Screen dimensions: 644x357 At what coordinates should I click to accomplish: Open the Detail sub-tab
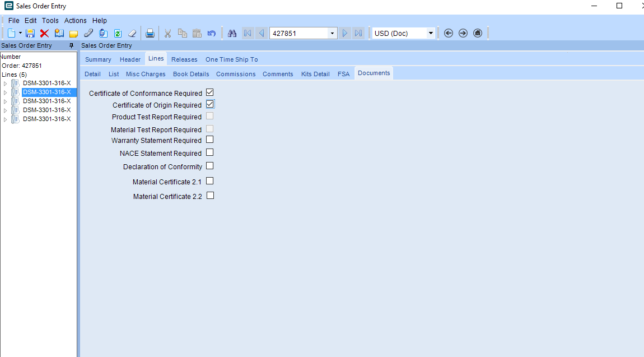click(92, 75)
